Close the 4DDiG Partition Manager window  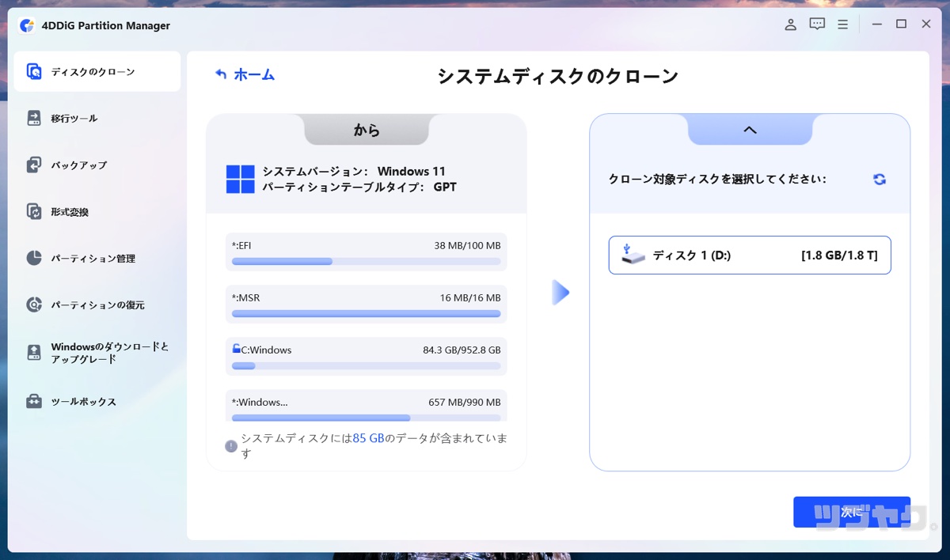[926, 25]
